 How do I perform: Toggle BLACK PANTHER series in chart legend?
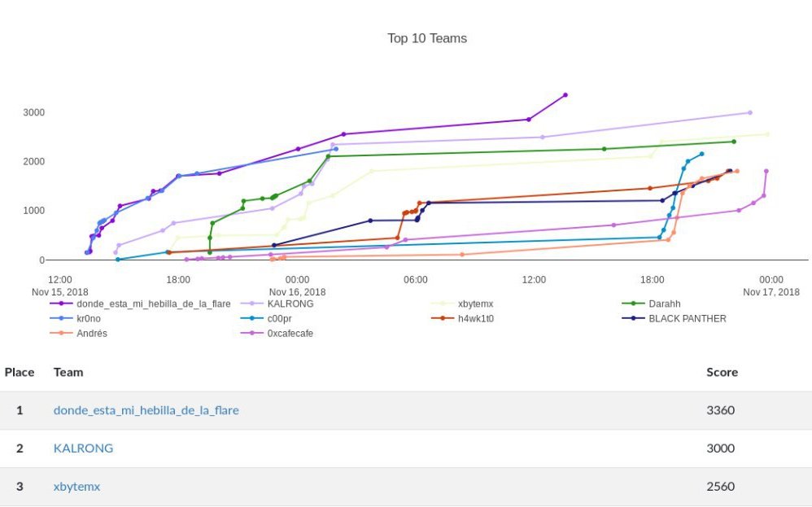(x=674, y=318)
